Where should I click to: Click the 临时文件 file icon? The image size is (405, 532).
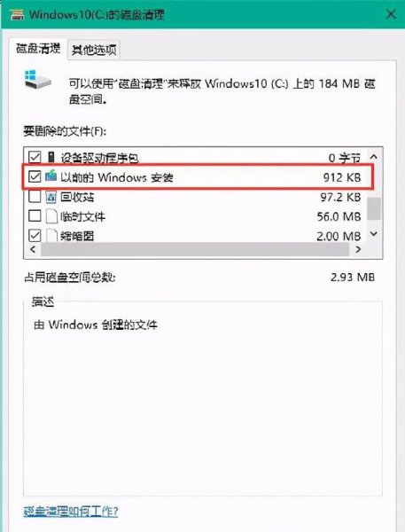click(x=51, y=216)
